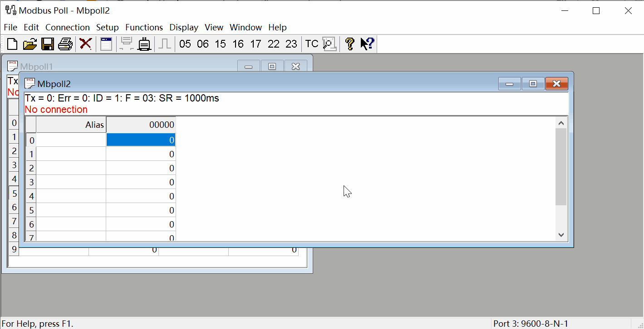Close the Mbpoll2 child window
The width and height of the screenshot is (644, 329).
pyautogui.click(x=557, y=84)
